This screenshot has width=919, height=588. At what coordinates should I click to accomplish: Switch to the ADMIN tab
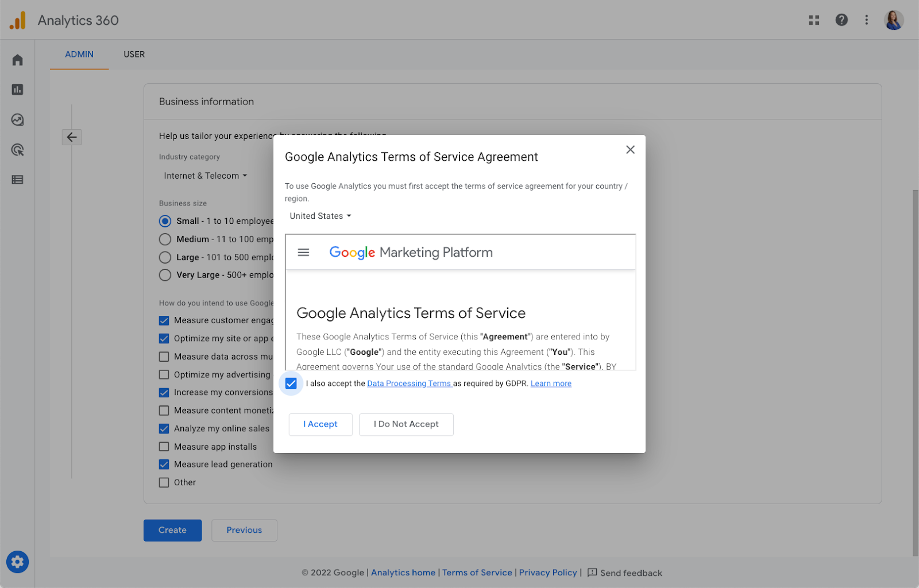79,55
